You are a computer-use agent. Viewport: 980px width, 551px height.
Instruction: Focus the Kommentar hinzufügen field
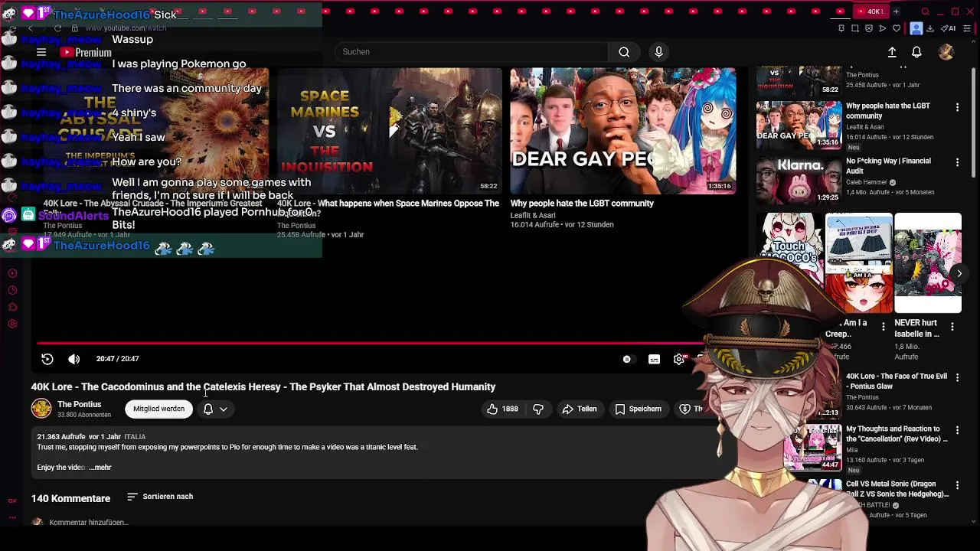(89, 522)
